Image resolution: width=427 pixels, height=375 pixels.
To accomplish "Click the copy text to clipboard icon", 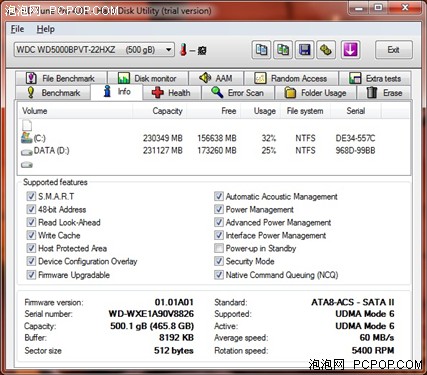I will pos(261,50).
